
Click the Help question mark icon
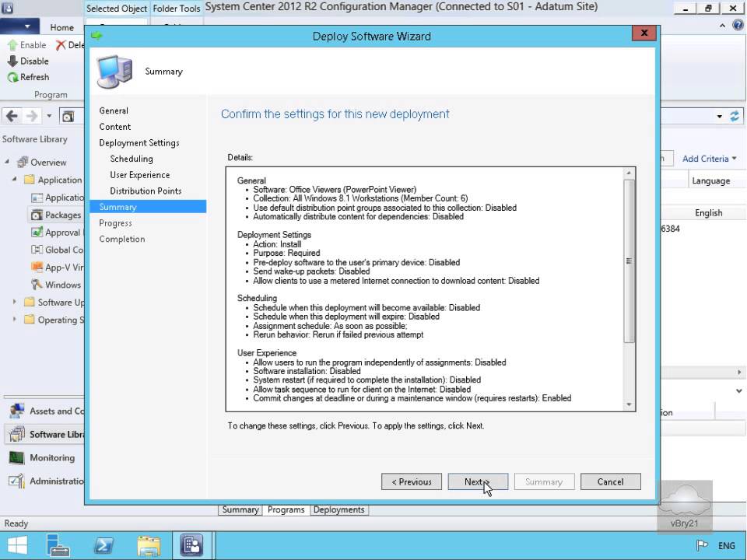tap(738, 26)
